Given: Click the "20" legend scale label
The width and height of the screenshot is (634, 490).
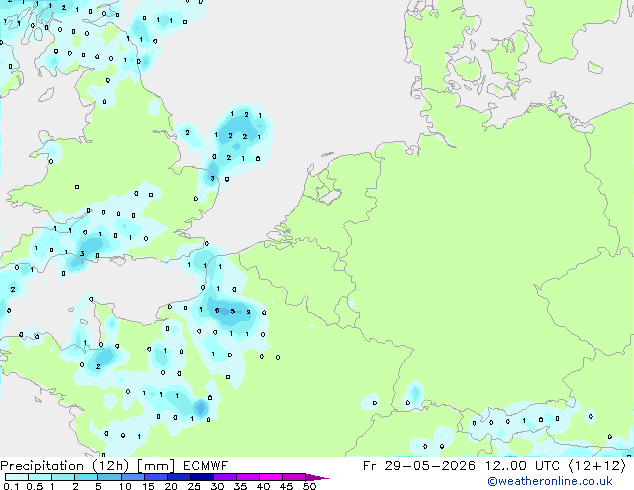Looking at the screenshot, I should [x=171, y=486].
